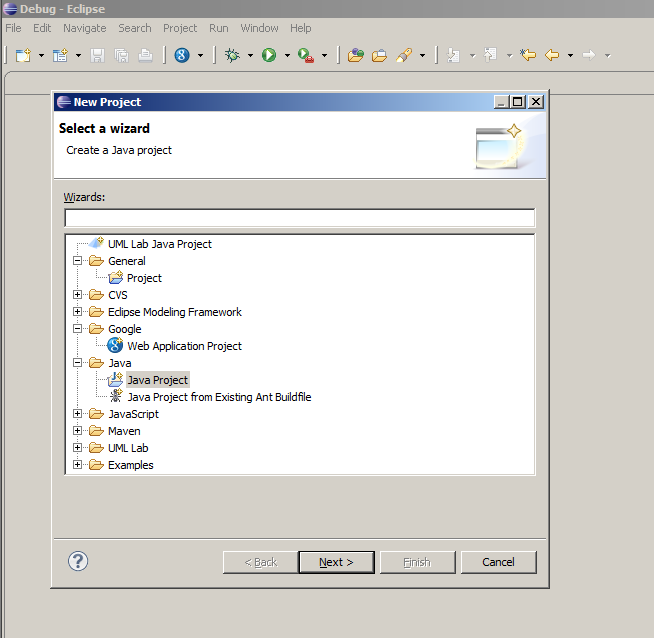Click the new Java element toolbar icon
Viewport: 654px width, 638px height.
60,55
